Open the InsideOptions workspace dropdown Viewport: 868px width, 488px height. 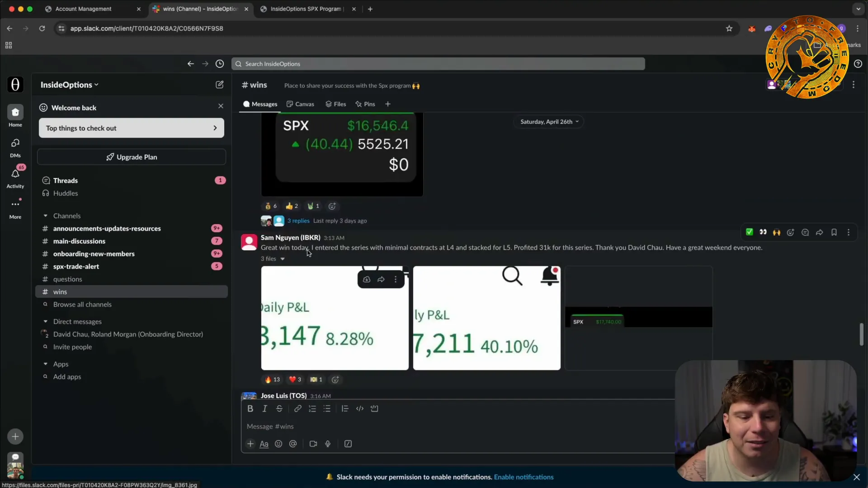coord(69,84)
